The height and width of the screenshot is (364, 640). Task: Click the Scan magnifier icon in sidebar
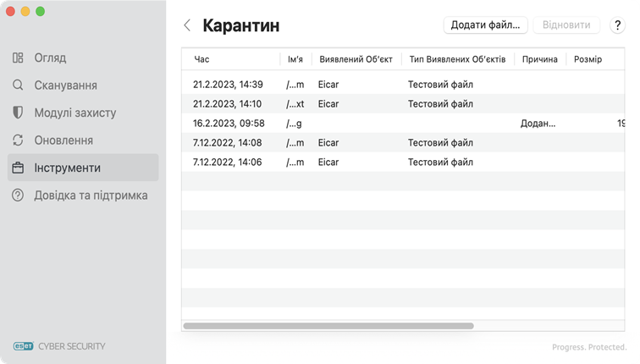(18, 85)
